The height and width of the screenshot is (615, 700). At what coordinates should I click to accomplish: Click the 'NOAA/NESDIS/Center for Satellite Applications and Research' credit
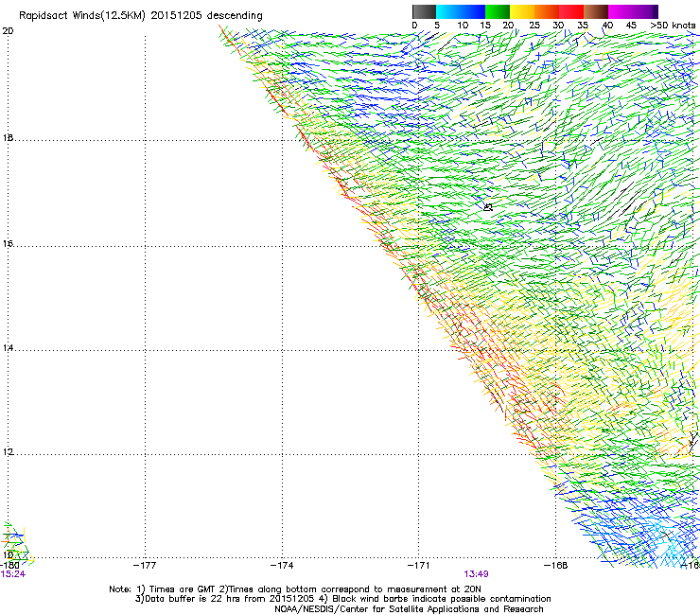[x=409, y=609]
